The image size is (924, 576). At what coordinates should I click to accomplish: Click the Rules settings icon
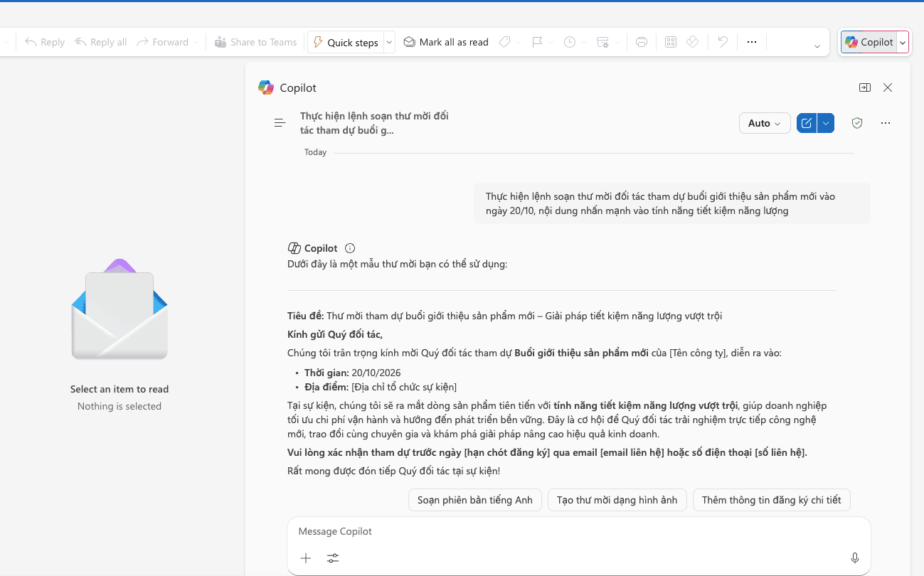(602, 42)
